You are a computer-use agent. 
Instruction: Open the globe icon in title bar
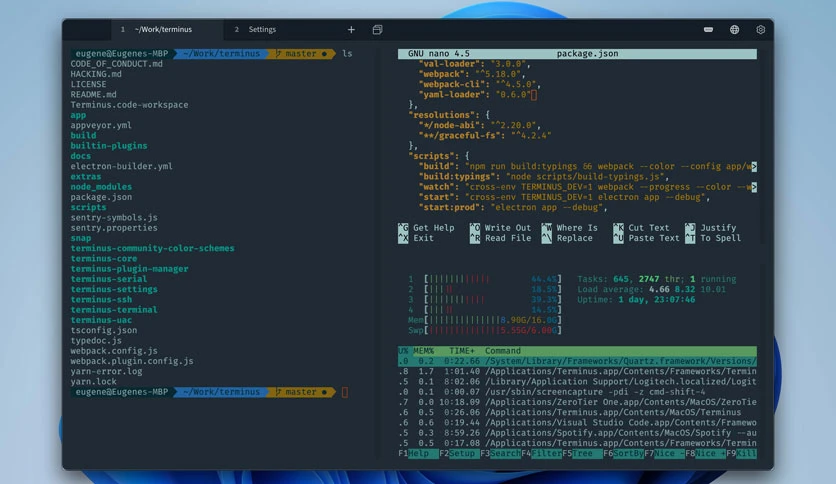click(734, 30)
